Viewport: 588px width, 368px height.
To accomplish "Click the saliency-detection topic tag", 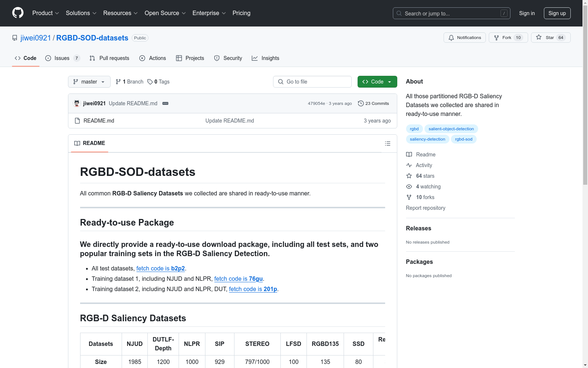I will (427, 139).
